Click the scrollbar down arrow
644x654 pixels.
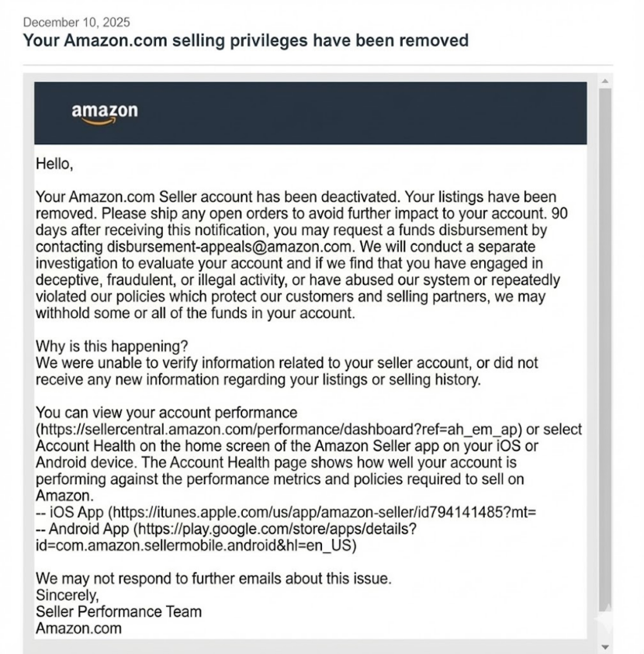click(605, 646)
